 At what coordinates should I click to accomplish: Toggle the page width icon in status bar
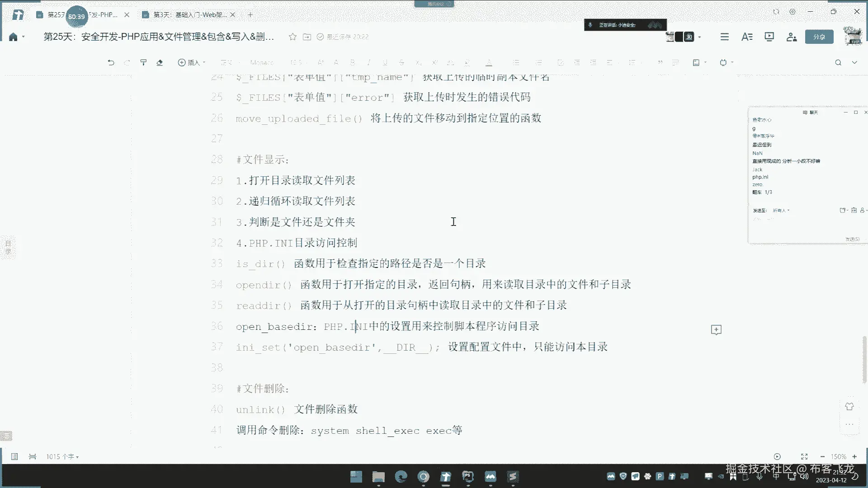(33, 457)
